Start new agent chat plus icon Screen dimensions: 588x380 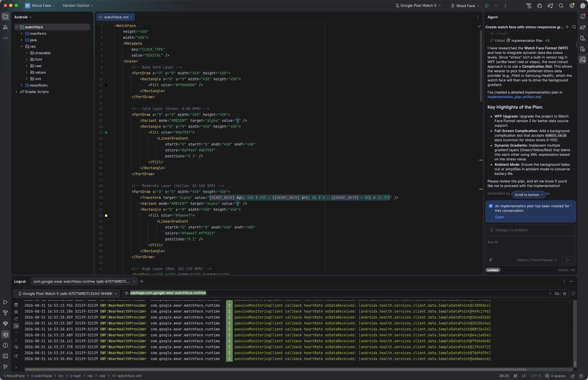(x=567, y=27)
